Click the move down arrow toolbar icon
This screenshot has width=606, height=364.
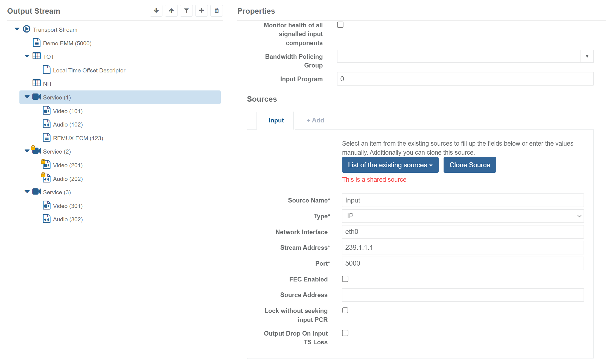pos(156,11)
